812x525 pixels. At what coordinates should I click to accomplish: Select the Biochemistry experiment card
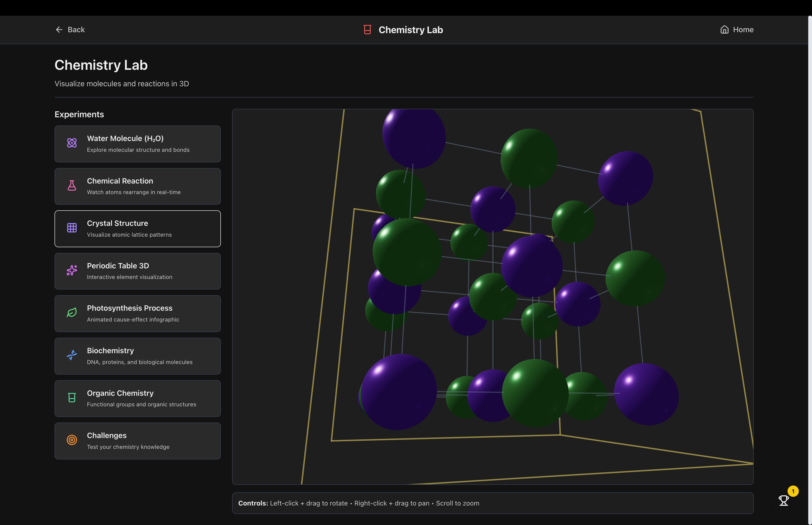tap(138, 356)
